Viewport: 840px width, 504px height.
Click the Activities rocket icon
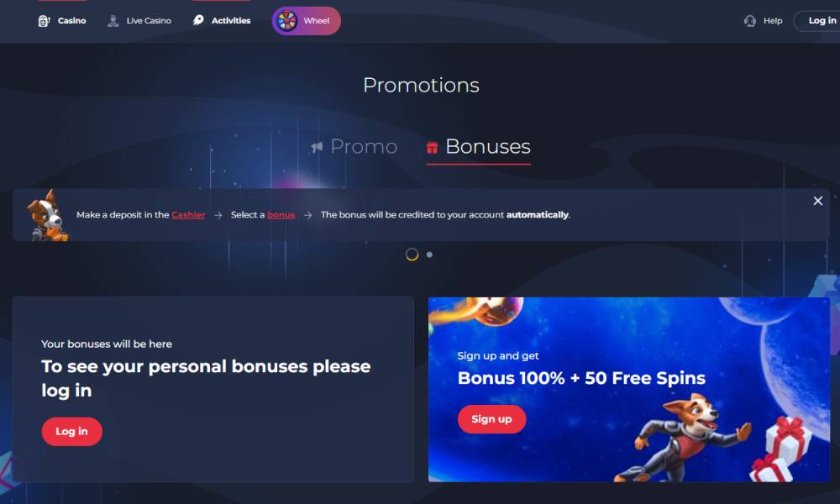pyautogui.click(x=198, y=20)
